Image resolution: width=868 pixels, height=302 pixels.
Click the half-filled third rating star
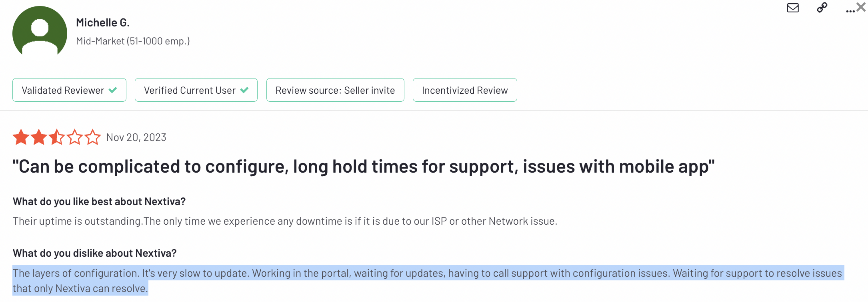[x=57, y=137]
